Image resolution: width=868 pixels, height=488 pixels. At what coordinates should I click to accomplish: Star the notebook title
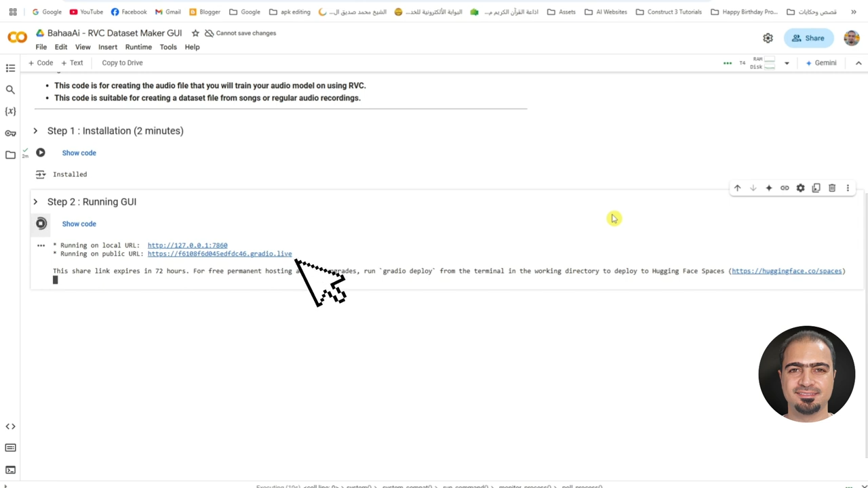195,33
